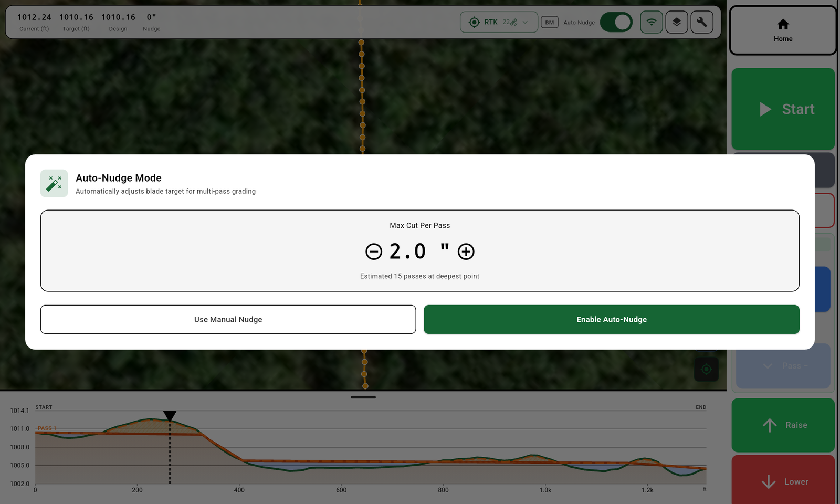840x504 pixels.
Task: Click the Enable Auto-Nudge button
Action: (612, 319)
